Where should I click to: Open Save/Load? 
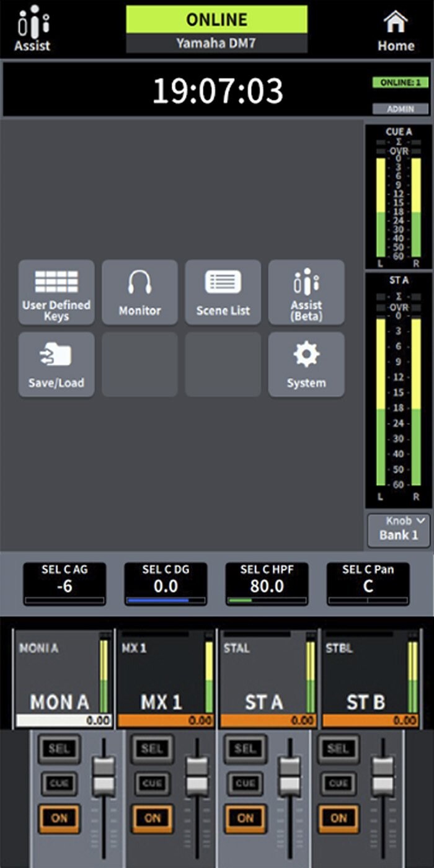[x=56, y=365]
